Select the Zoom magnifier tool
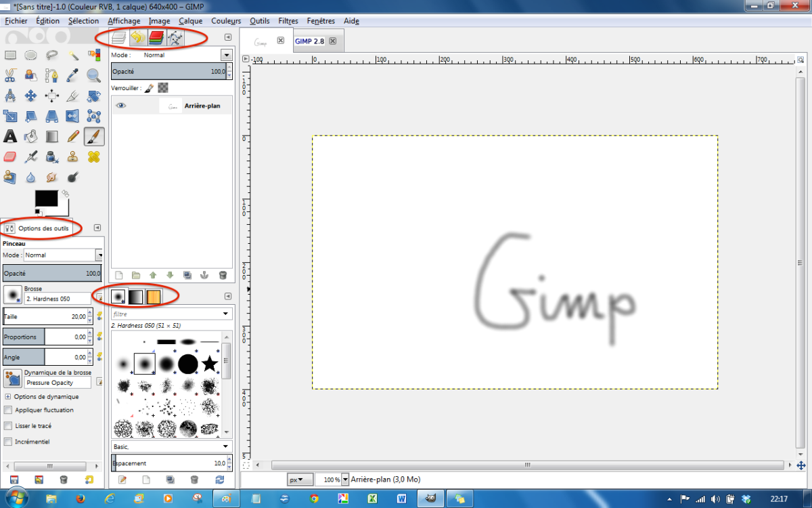812x508 pixels. (x=94, y=75)
